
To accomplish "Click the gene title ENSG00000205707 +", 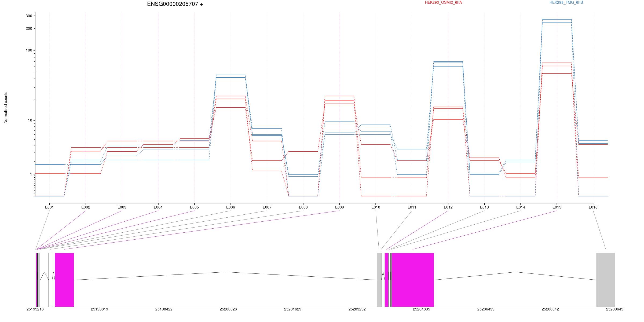I will (x=175, y=4).
